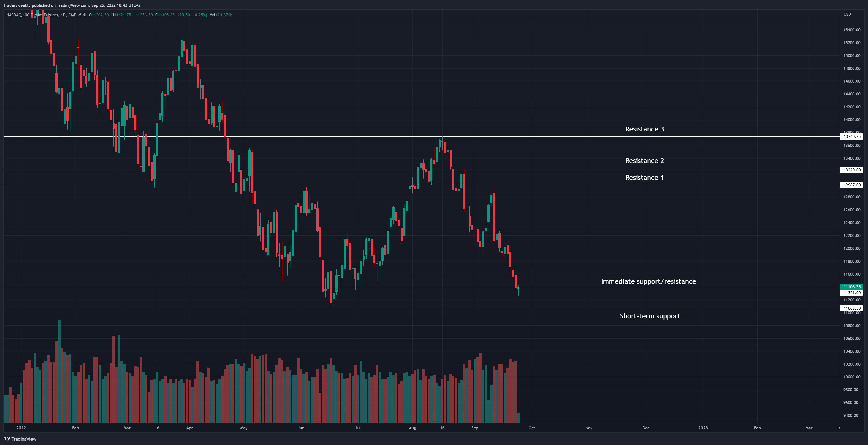Select the 11068.50 price tag
Image resolution: width=868 pixels, height=445 pixels.
click(851, 308)
